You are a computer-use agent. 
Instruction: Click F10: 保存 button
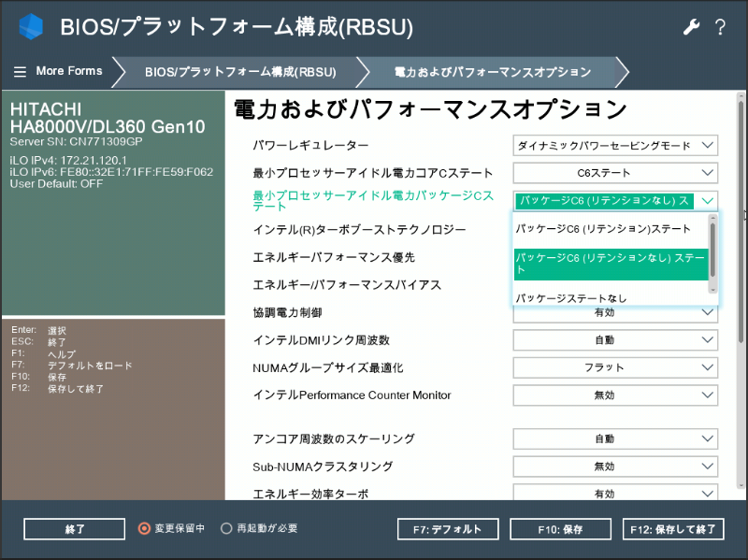(x=560, y=529)
